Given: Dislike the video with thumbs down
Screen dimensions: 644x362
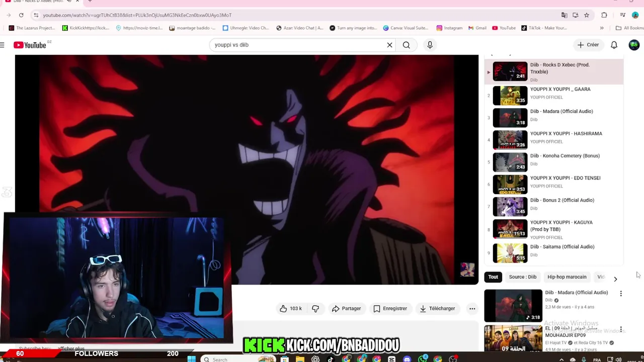Looking at the screenshot, I should (315, 308).
